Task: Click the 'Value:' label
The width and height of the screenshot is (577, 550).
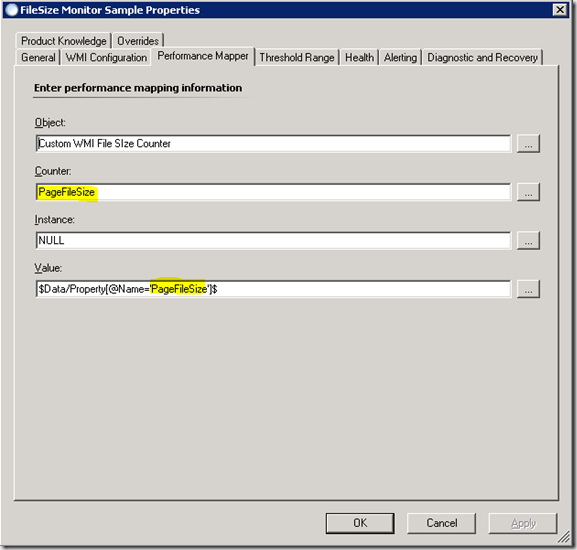Action: (x=48, y=268)
